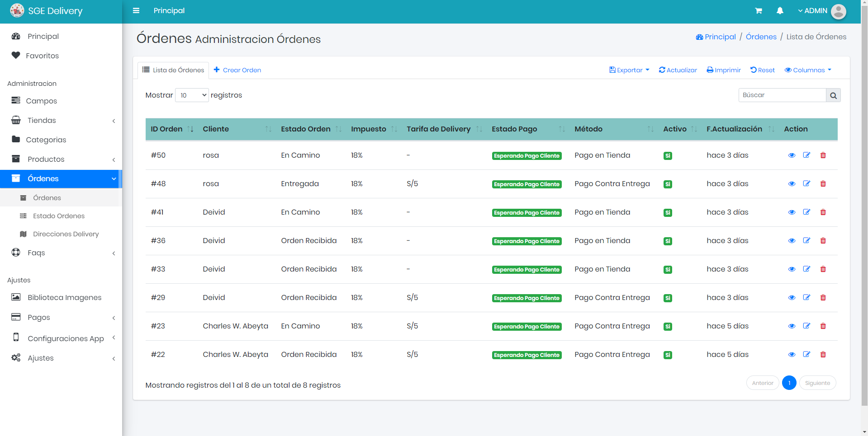The width and height of the screenshot is (868, 436).
Task: Edit order #48 with pencil icon
Action: (x=806, y=184)
